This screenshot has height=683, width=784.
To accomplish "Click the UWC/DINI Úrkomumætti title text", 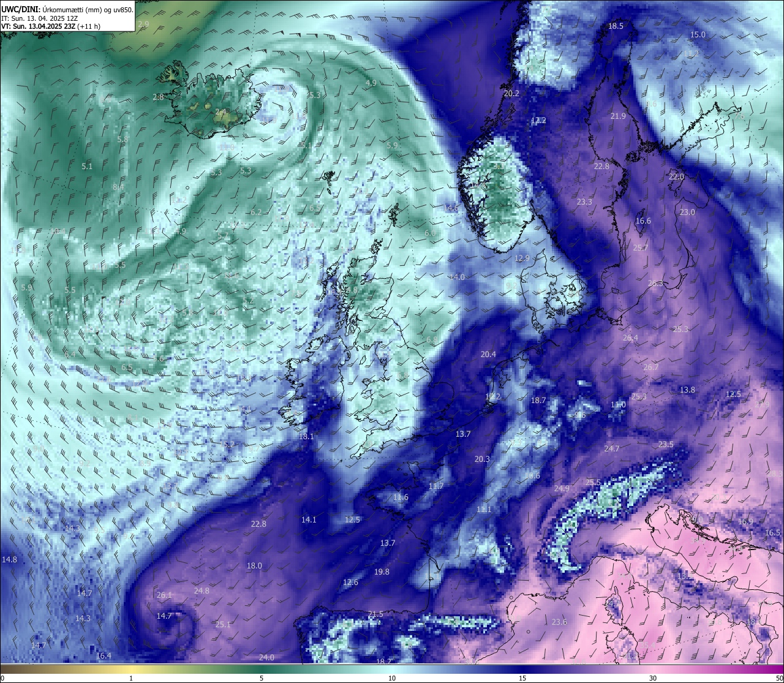I will click(67, 9).
